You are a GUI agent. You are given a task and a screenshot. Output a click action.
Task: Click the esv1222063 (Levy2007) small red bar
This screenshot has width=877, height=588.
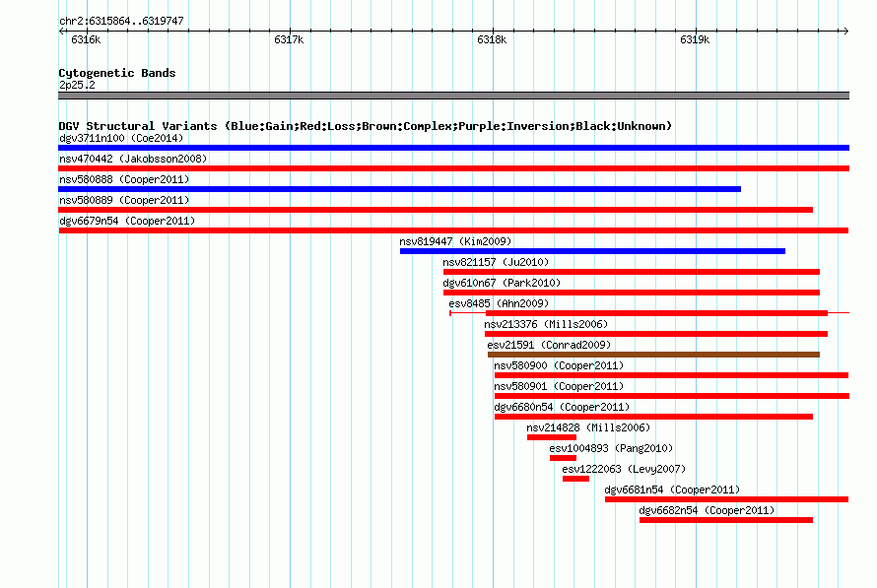(x=576, y=479)
